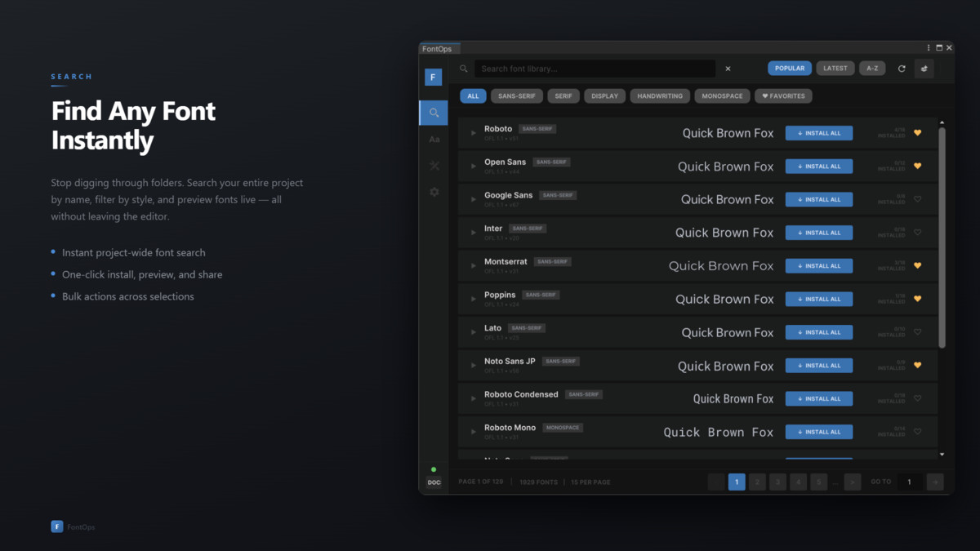Screen dimensions: 980x551
Task: Select the All category filter
Action: point(473,96)
